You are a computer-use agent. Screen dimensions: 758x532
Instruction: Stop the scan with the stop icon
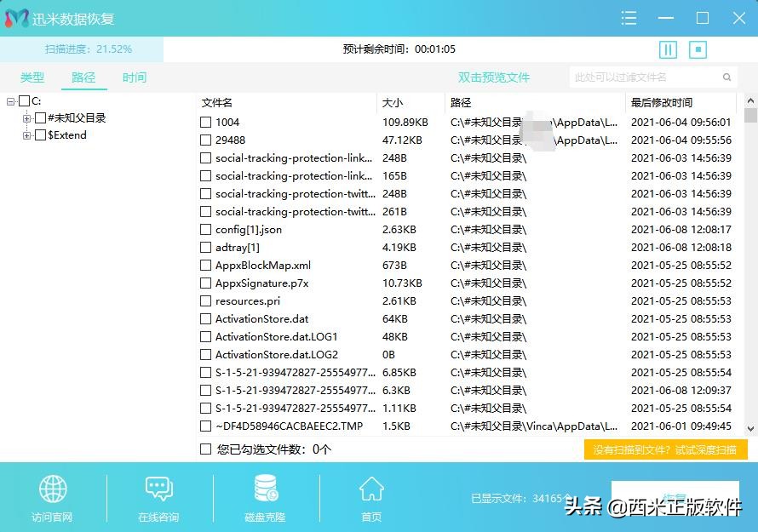(698, 49)
